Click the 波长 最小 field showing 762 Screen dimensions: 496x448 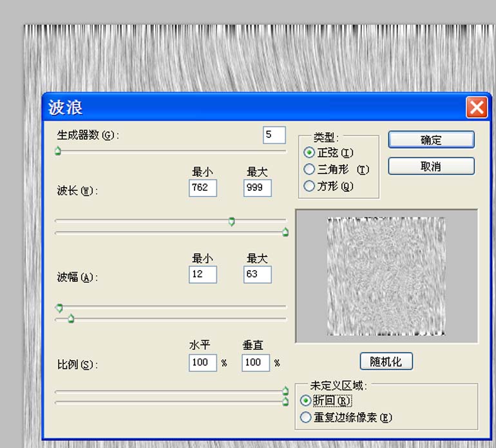click(203, 188)
